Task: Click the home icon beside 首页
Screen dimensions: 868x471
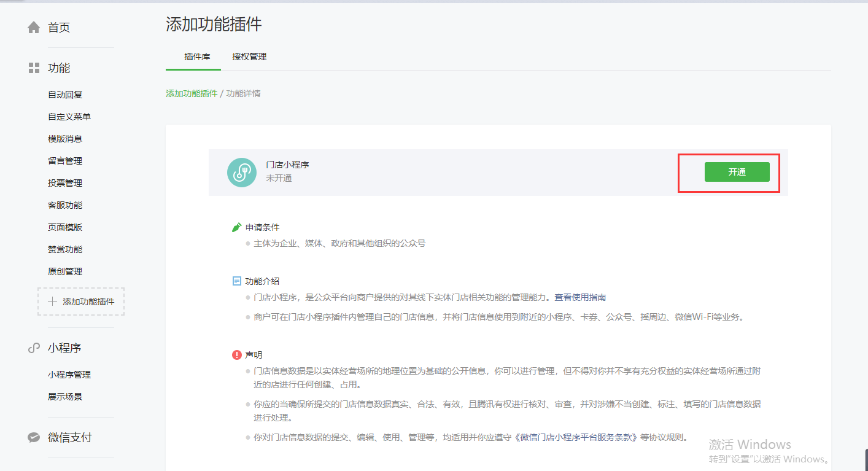Action: point(34,28)
